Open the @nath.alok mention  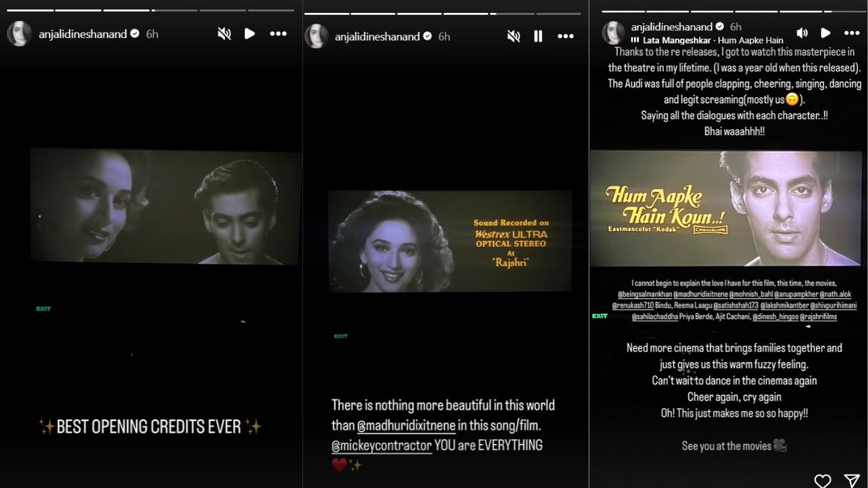pos(834,295)
